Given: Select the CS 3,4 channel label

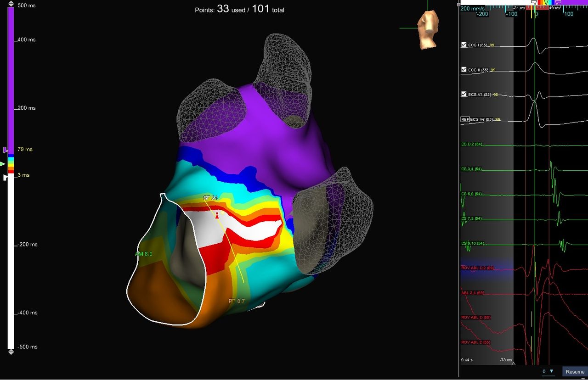Looking at the screenshot, I should tap(471, 169).
